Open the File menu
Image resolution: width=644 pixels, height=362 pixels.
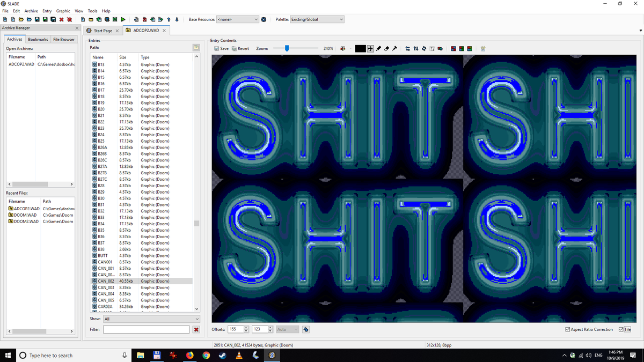pos(6,11)
